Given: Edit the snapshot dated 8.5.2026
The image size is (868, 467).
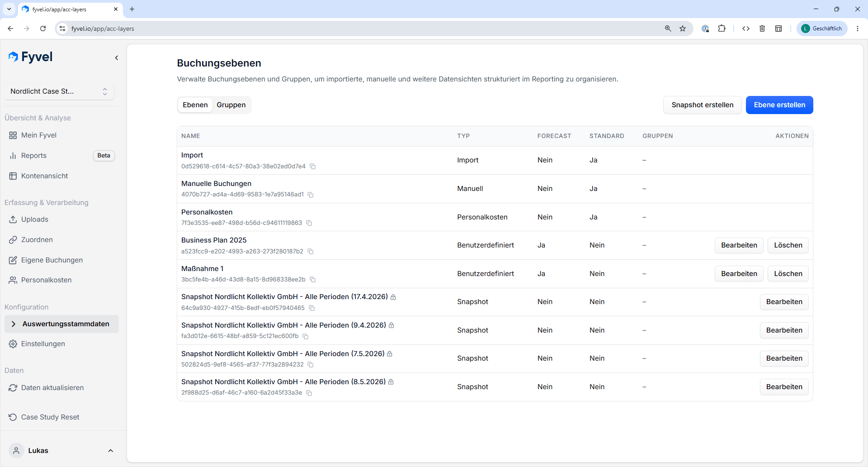Looking at the screenshot, I should (784, 387).
